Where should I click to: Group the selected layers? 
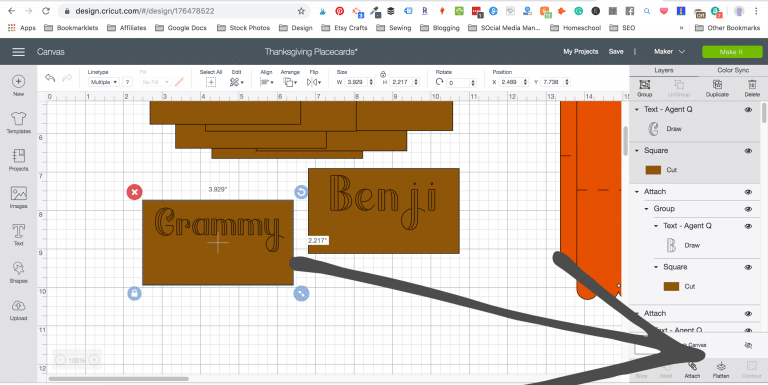(x=645, y=88)
